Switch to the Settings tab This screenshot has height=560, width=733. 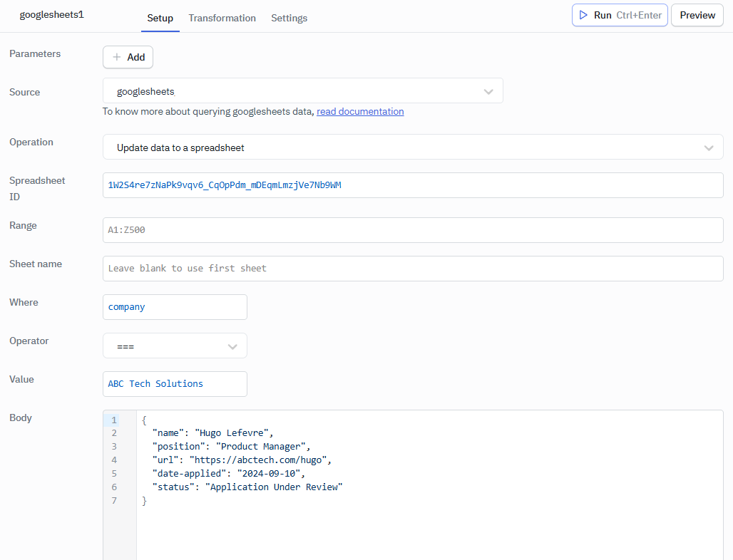tap(289, 18)
